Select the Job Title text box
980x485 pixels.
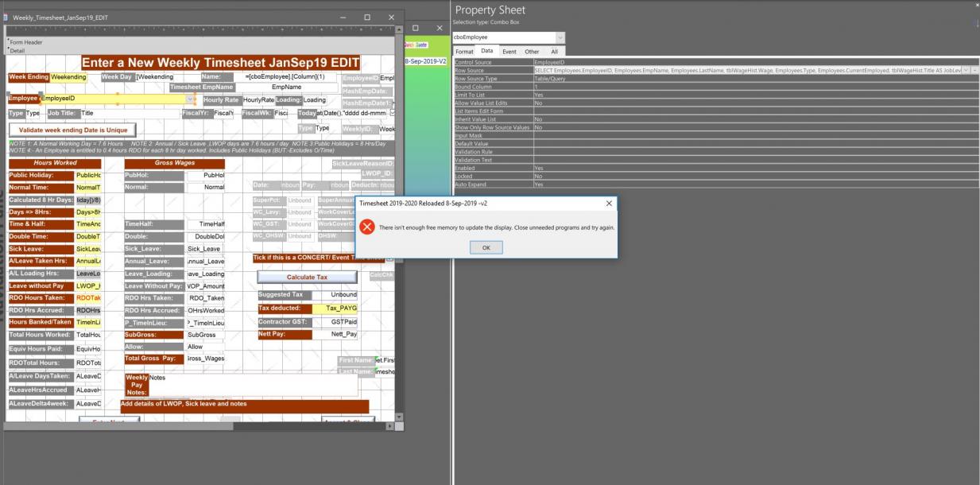[x=129, y=114]
